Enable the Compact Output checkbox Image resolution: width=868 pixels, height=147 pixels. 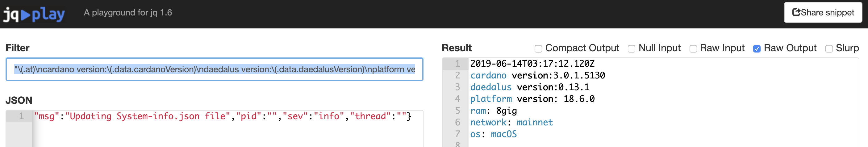(538, 49)
